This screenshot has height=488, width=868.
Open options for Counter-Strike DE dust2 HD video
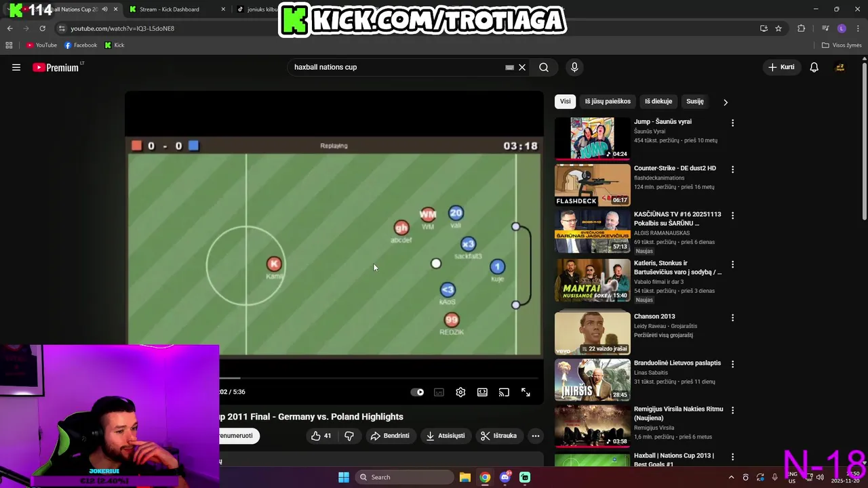pyautogui.click(x=732, y=169)
